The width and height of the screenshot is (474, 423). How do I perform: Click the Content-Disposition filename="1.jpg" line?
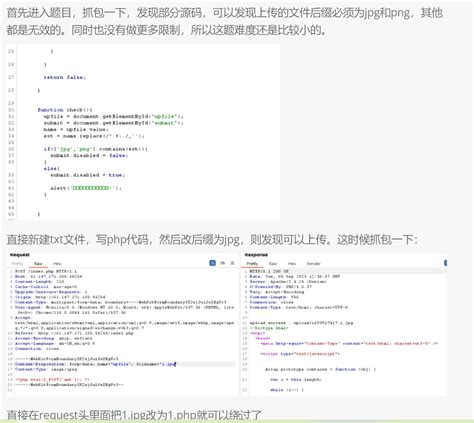95,364
